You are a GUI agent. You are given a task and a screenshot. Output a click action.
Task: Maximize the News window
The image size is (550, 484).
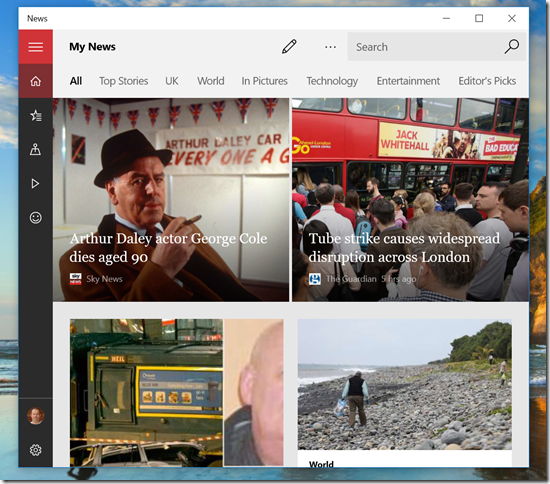coord(479,18)
